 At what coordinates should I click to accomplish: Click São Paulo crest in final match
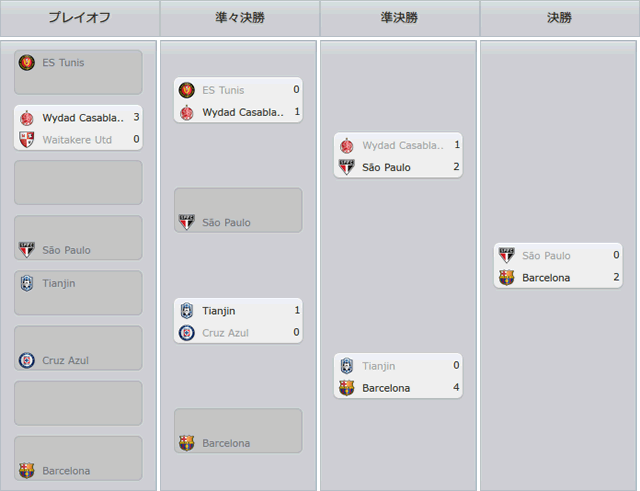[x=507, y=255]
